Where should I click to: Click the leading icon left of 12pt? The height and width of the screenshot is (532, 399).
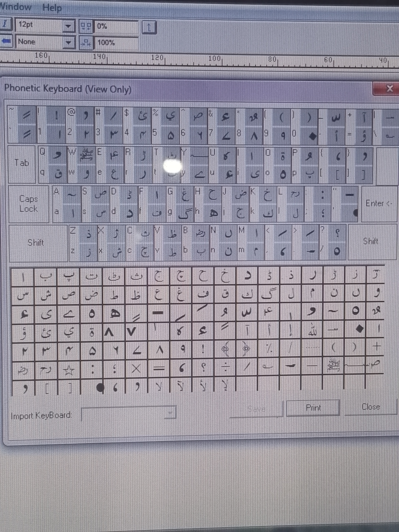5,25
